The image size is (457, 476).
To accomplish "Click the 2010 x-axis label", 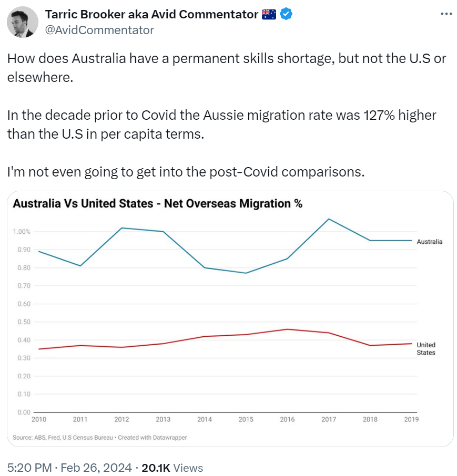I will pyautogui.click(x=39, y=420).
